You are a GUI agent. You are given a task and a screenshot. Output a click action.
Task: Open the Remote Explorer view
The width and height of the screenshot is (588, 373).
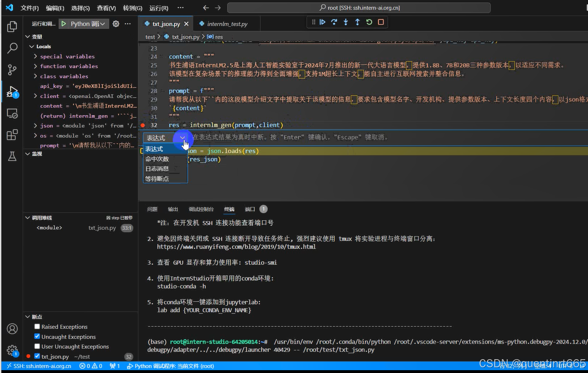pyautogui.click(x=12, y=113)
